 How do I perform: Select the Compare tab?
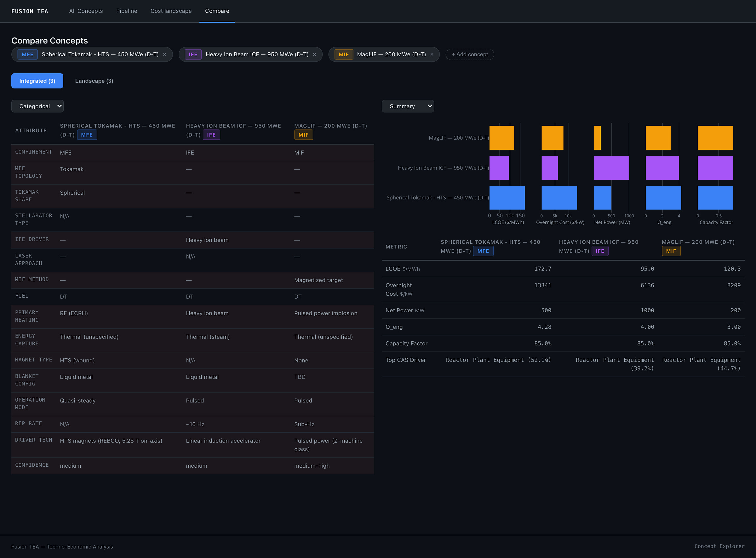tap(217, 11)
